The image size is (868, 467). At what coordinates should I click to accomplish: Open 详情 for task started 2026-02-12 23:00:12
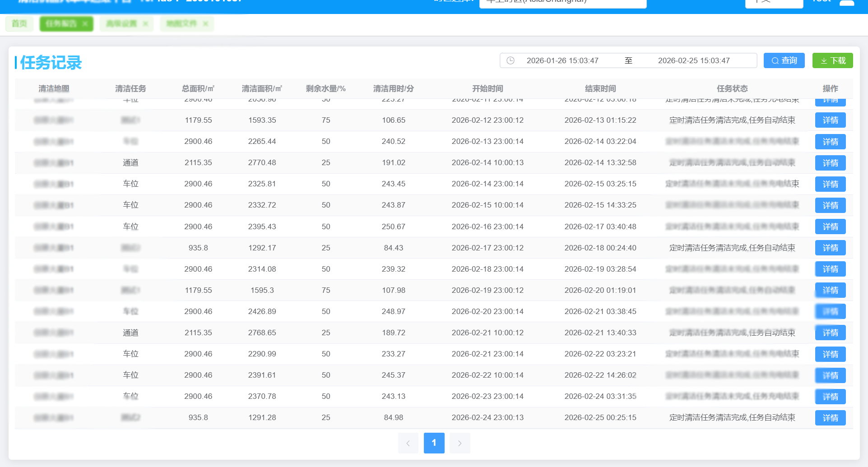[830, 120]
